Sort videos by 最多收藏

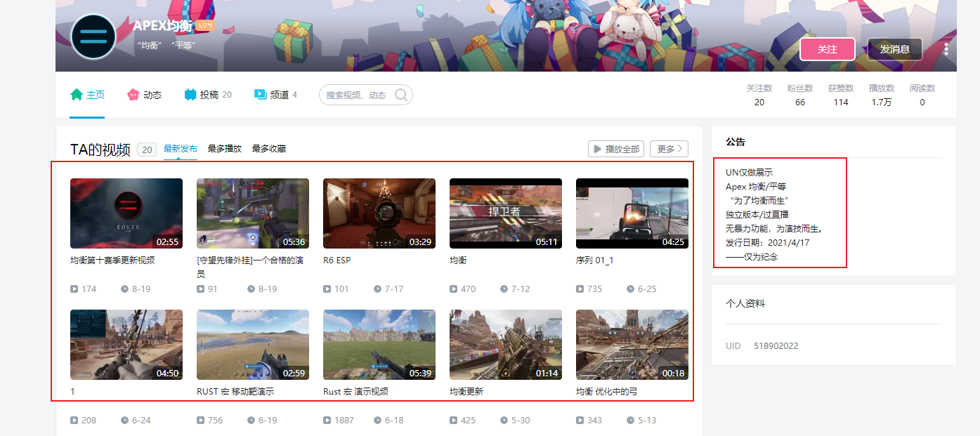[269, 149]
